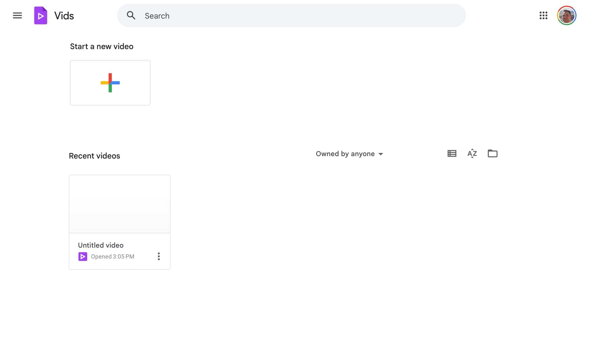The height and width of the screenshot is (364, 591).
Task: Click the 'Untitled video' title
Action: pos(101,245)
